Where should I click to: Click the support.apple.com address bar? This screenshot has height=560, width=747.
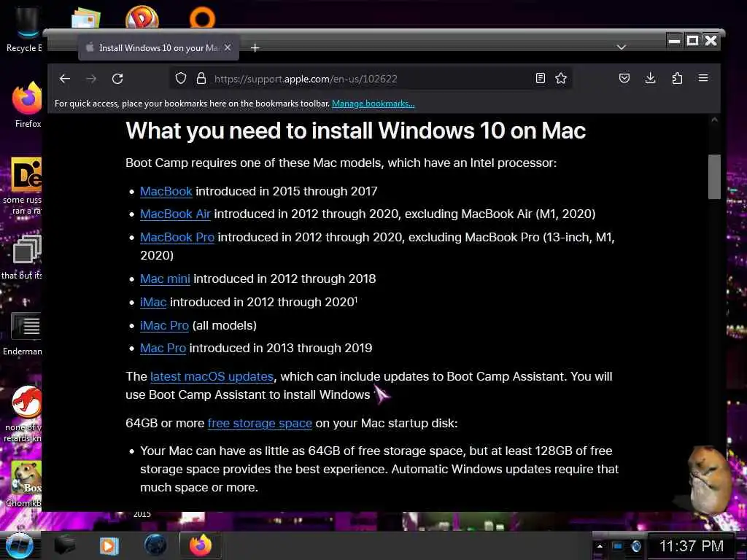pyautogui.click(x=371, y=79)
